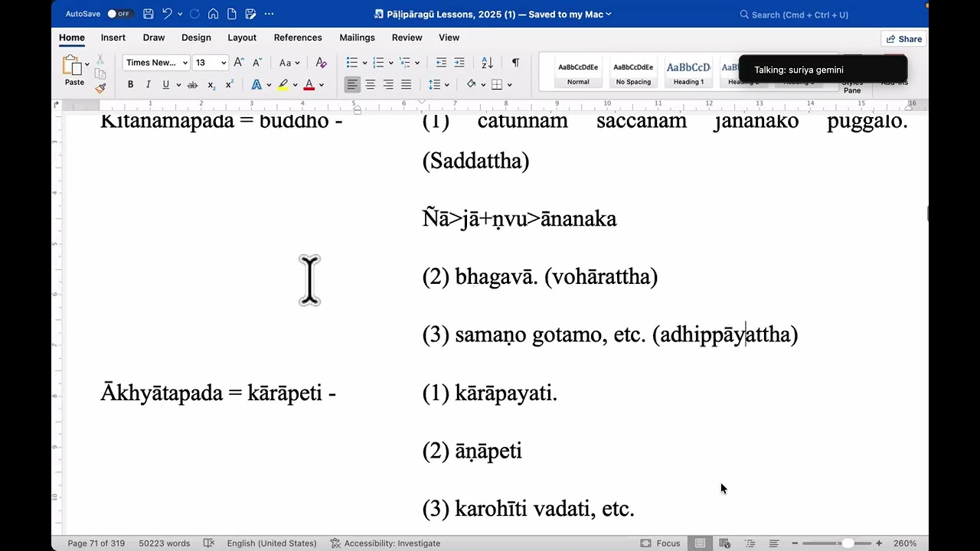Open the Draw ribbon tab
This screenshot has height=551, width=980.
tap(154, 37)
